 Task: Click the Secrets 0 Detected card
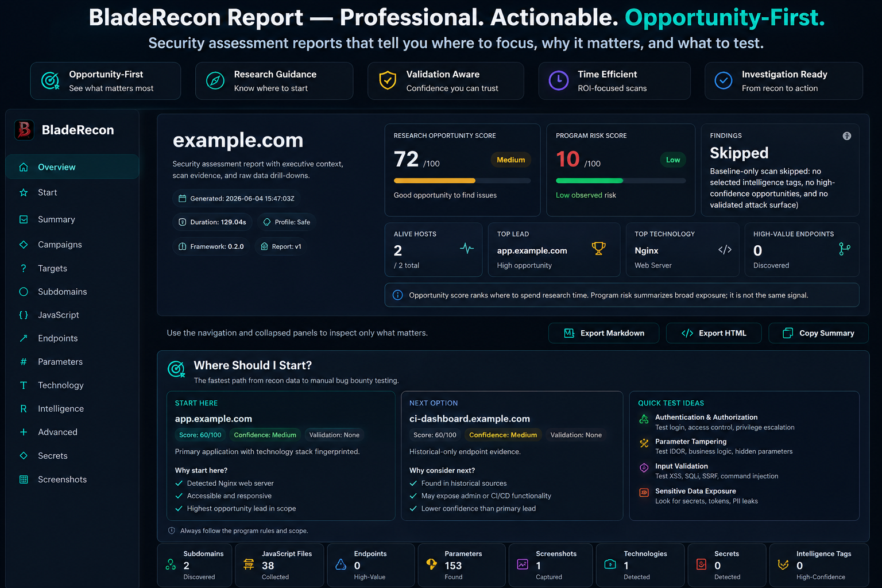click(727, 565)
